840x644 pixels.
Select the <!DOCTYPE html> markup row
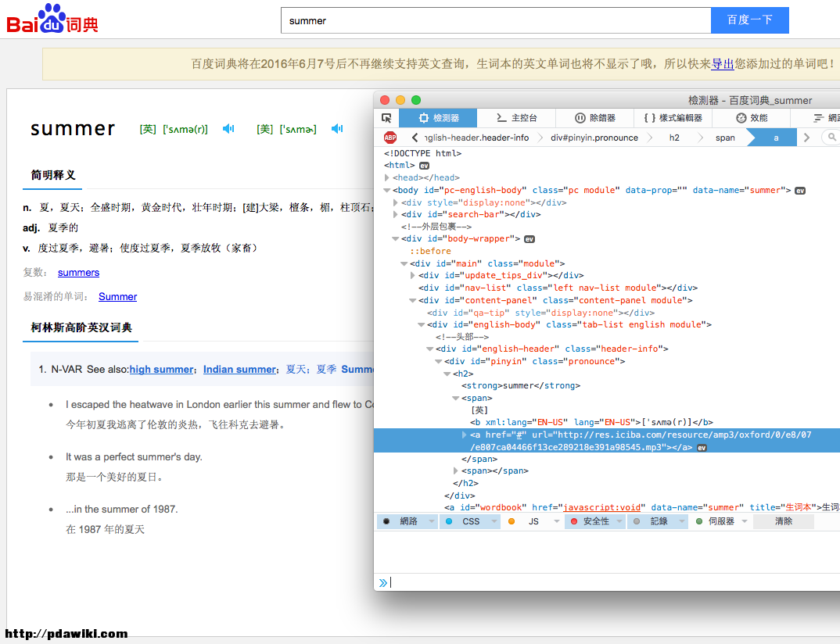(422, 154)
